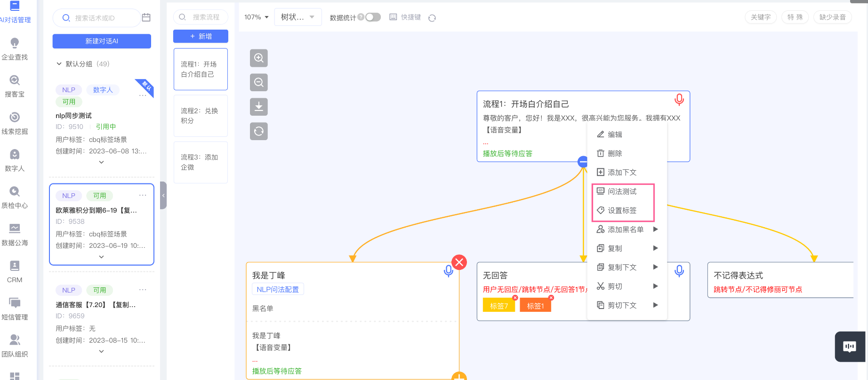868x380 pixels.
Task: Open the 107% zoom level dropdown
Action: point(257,17)
